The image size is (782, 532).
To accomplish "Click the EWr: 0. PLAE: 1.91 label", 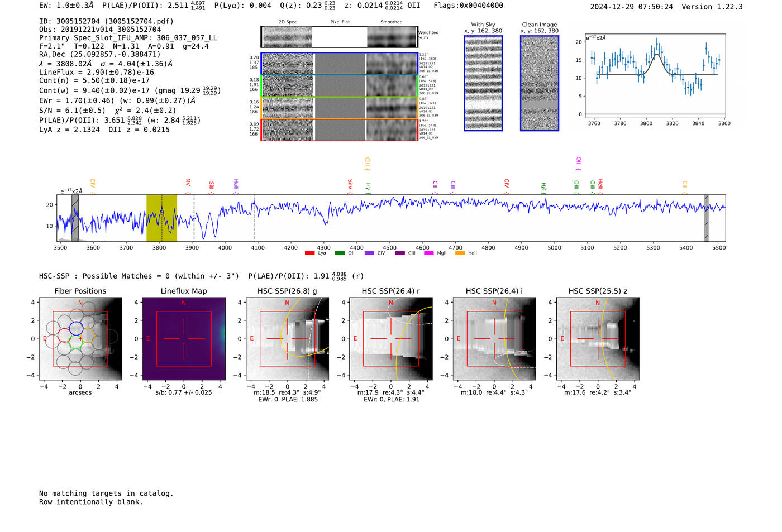I will 391,399.
